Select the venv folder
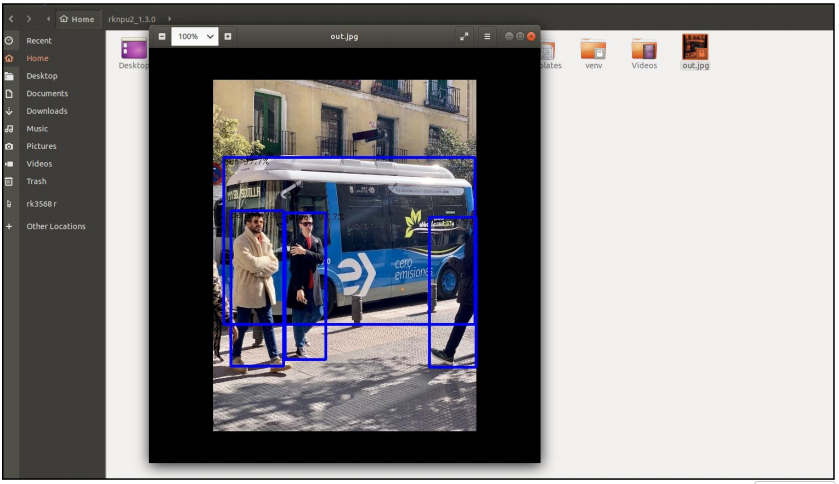Screen dimensions: 839x484 (593, 49)
